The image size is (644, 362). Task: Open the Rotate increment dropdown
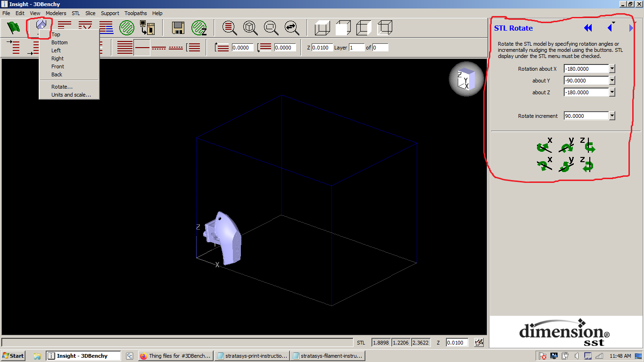coord(612,116)
